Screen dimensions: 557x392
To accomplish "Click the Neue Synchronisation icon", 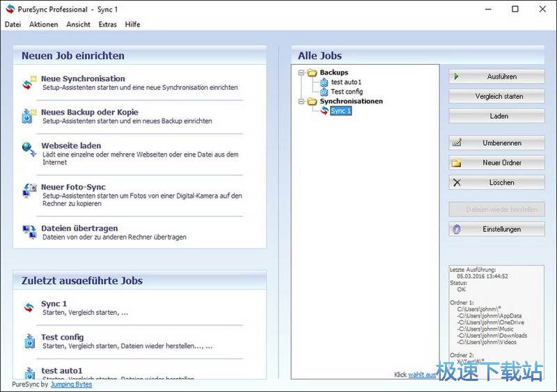I will click(x=29, y=82).
